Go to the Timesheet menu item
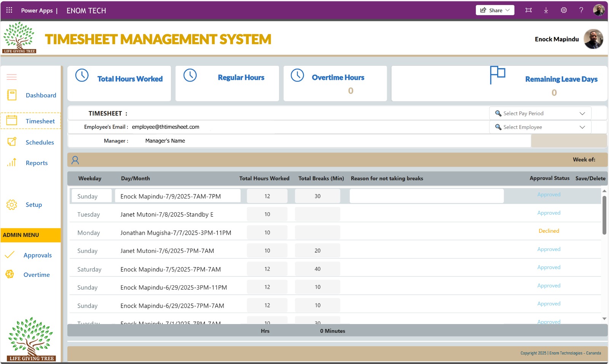The width and height of the screenshot is (609, 364). point(40,121)
